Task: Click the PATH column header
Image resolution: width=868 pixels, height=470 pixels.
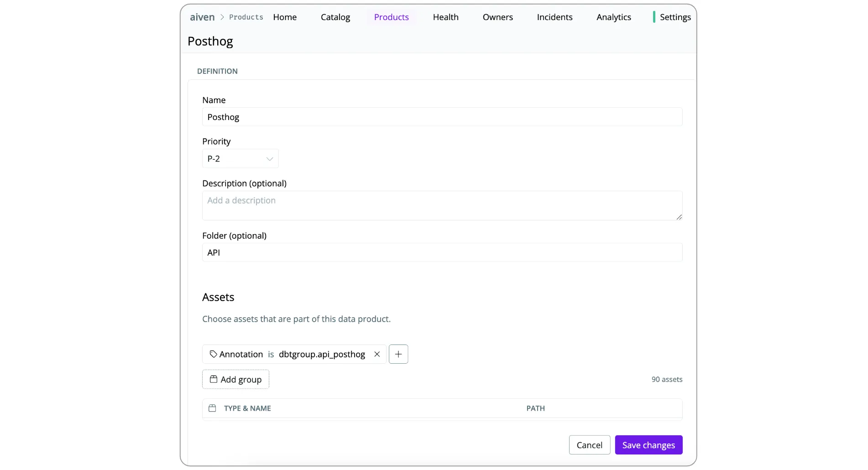Action: click(536, 408)
